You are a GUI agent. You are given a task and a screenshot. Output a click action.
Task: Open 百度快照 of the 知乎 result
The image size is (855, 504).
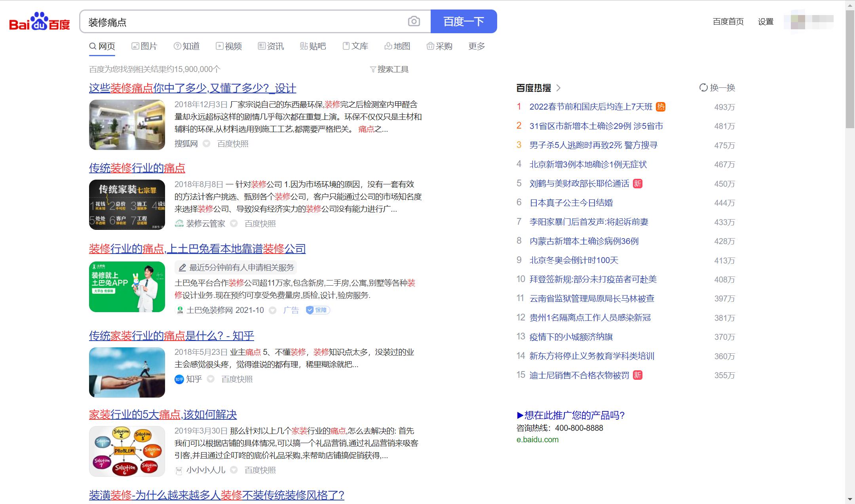pyautogui.click(x=237, y=379)
